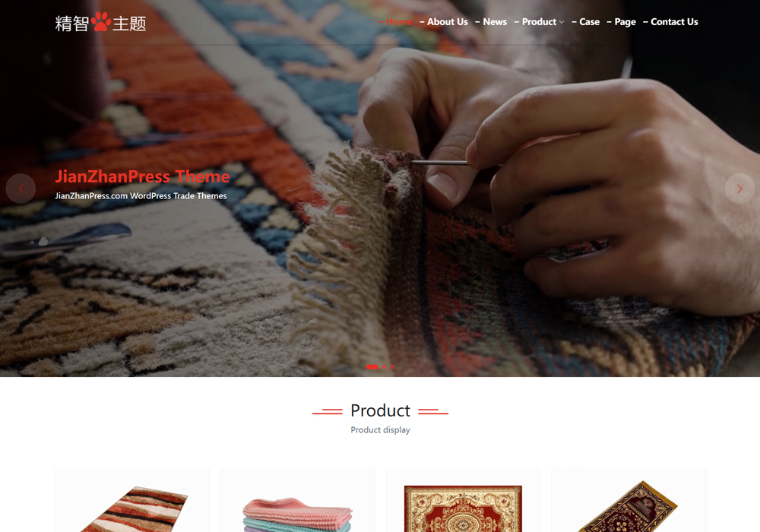The image size is (760, 532).
Task: Jump to the third slider dot
Action: [392, 367]
